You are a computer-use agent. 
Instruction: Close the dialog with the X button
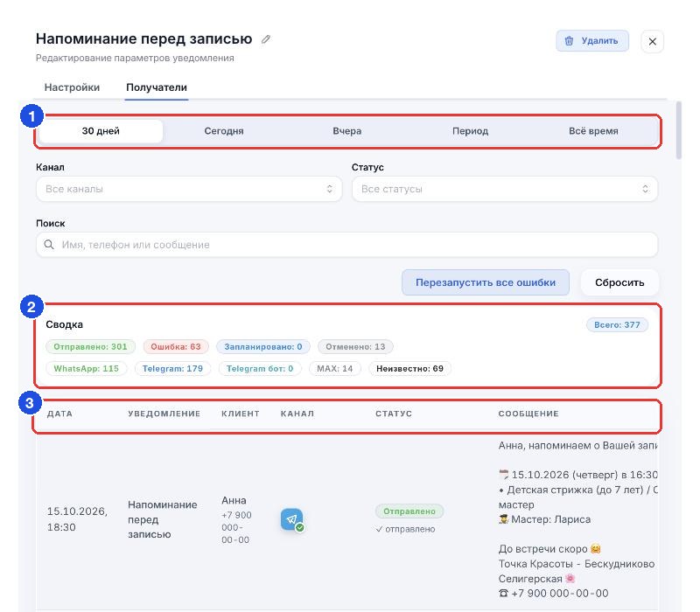click(652, 41)
